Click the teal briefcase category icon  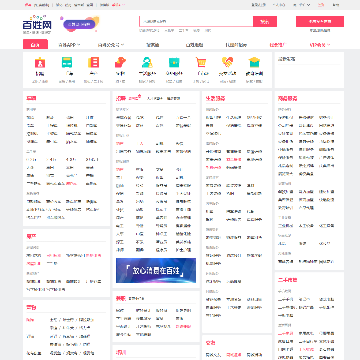point(174,62)
